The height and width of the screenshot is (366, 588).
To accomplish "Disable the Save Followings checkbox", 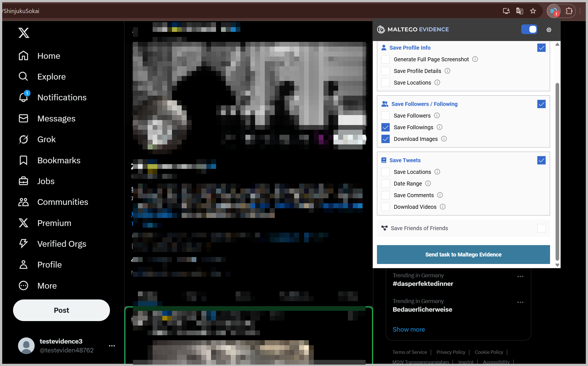I will pyautogui.click(x=386, y=127).
